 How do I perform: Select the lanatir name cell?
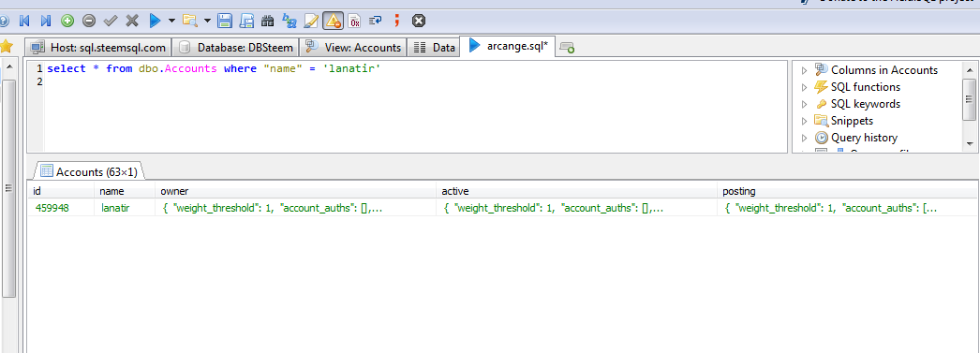(125, 208)
